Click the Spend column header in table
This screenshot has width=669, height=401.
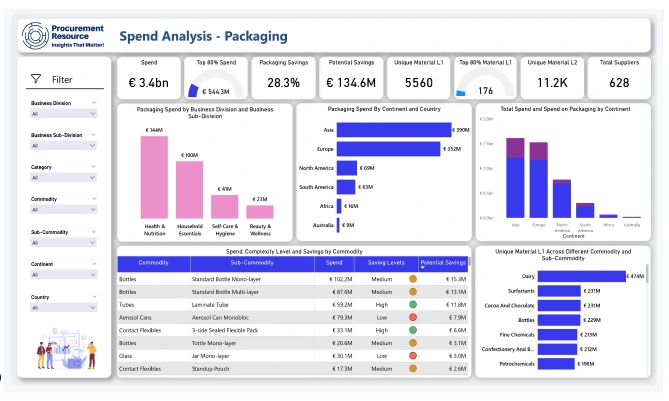click(333, 262)
